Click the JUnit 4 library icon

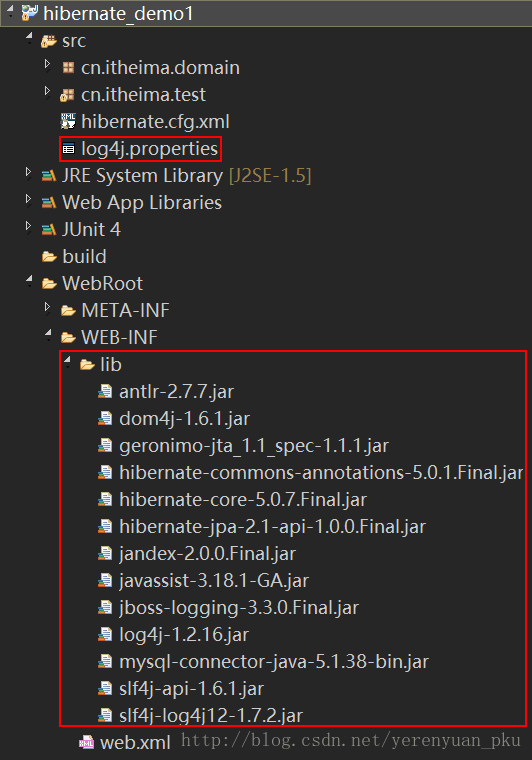[48, 230]
